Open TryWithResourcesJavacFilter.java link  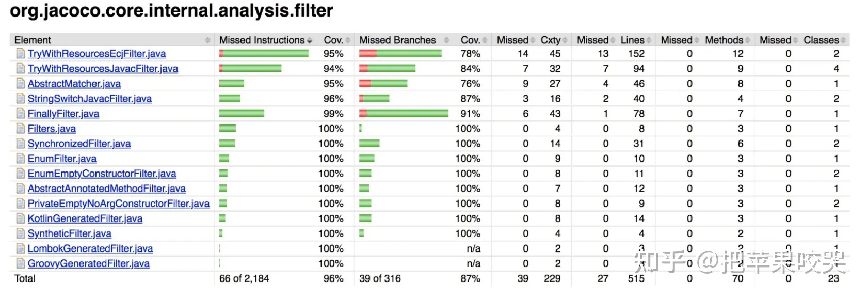[x=103, y=69]
